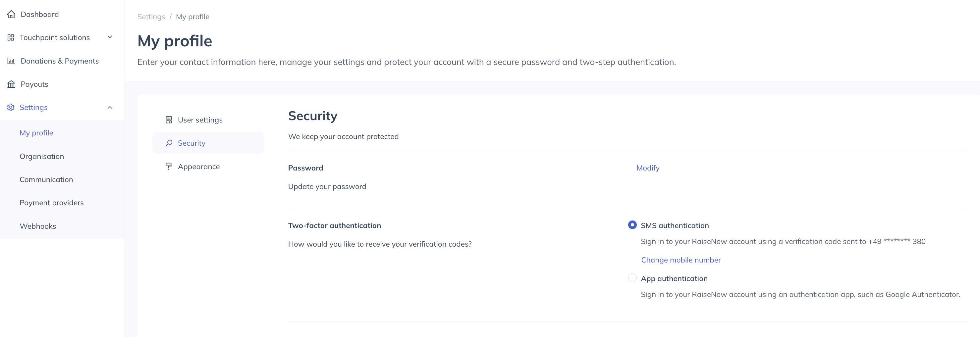Screen dimensions: 980x337
Task: Click the Security magnifier icon
Action: tap(169, 143)
